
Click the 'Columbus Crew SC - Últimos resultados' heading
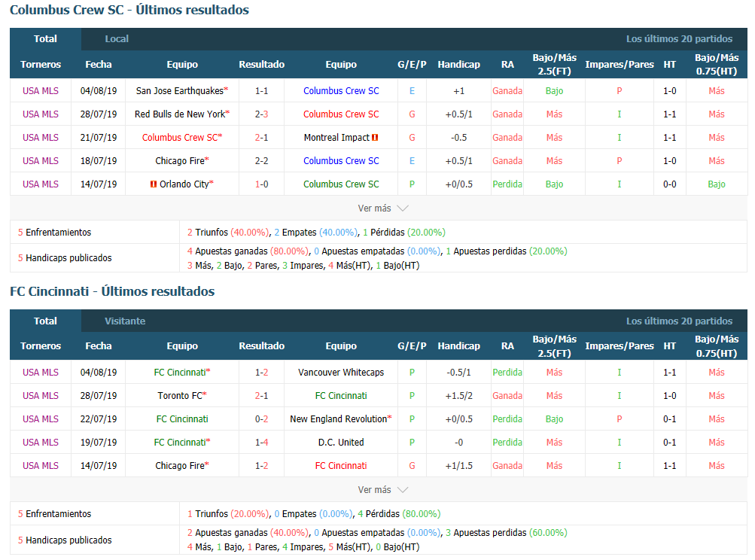pyautogui.click(x=129, y=10)
